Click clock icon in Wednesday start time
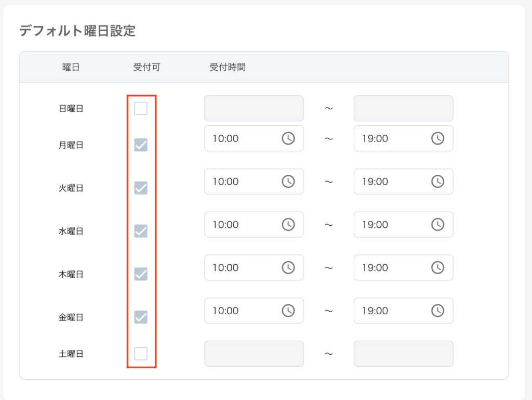Viewport: 532px width, 400px height. 288,225
